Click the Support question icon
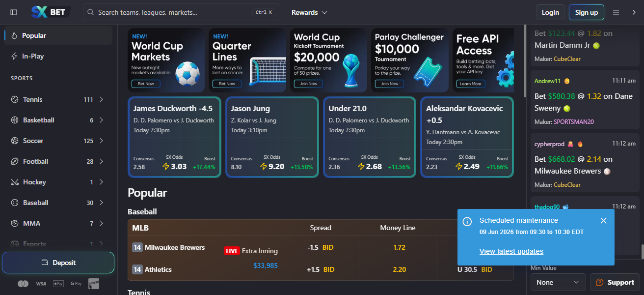 point(600,282)
